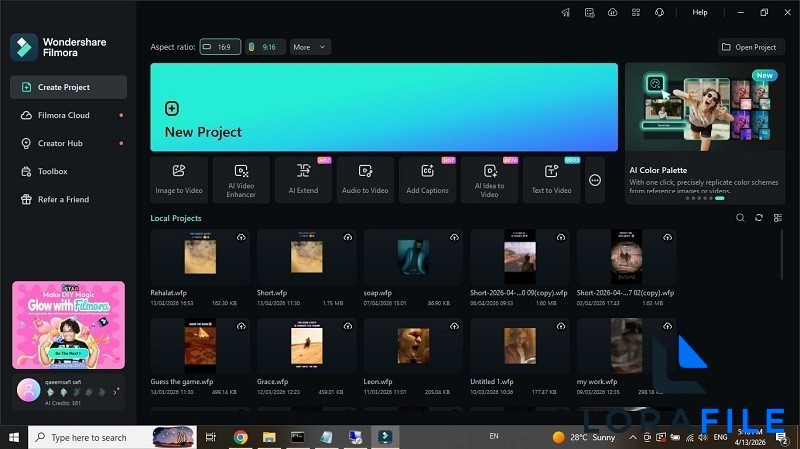Open Refer a Friend
The image size is (800, 449).
tap(68, 199)
